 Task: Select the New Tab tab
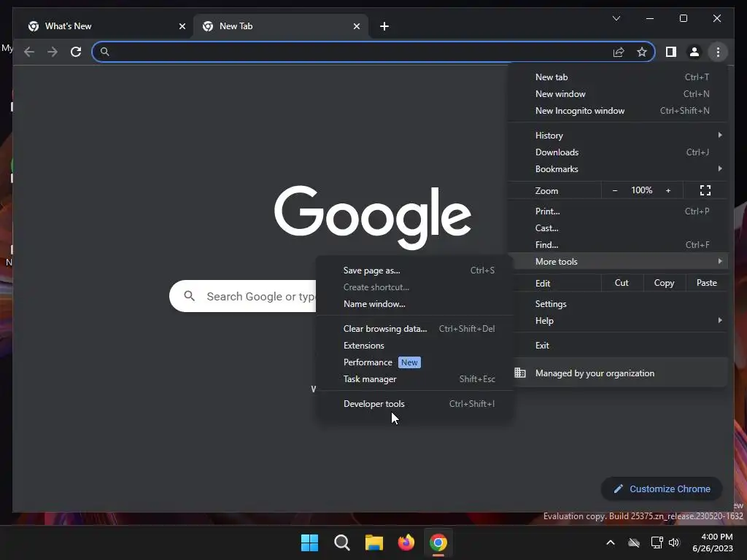coord(281,26)
